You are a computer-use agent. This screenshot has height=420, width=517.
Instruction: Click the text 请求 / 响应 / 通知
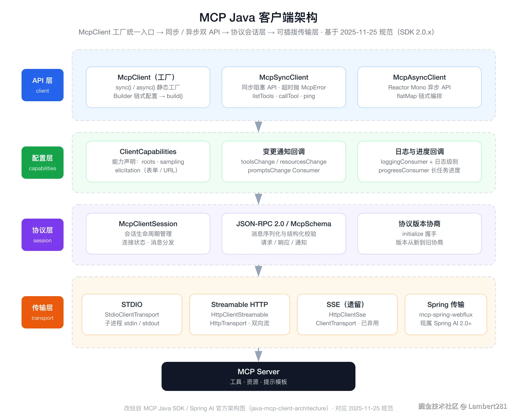284,243
